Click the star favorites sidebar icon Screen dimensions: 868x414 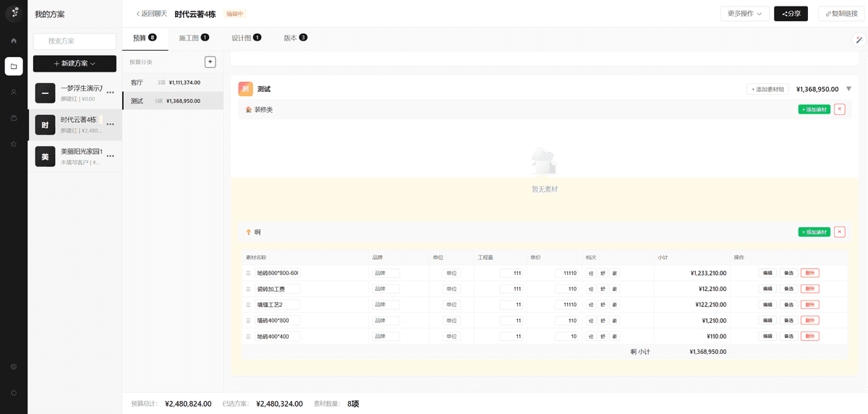(x=13, y=144)
